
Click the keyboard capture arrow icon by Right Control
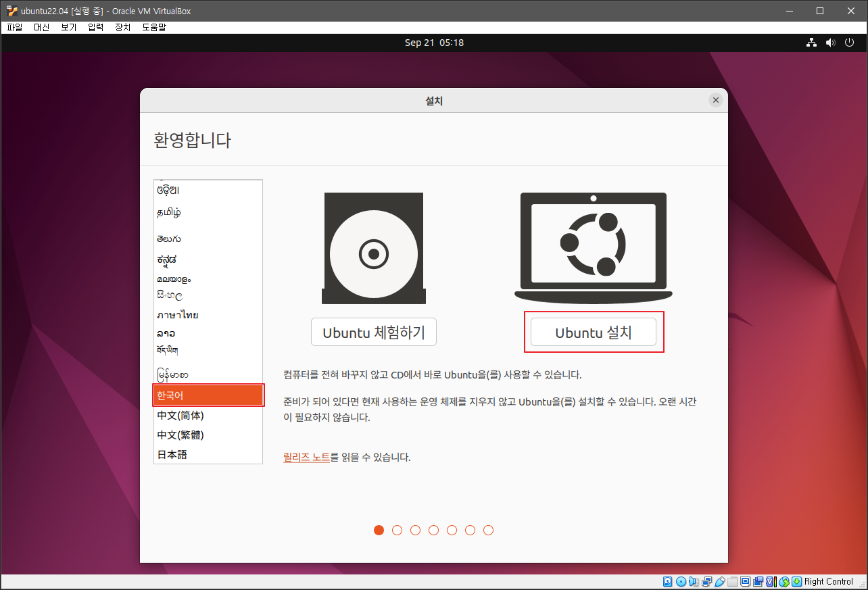click(797, 581)
